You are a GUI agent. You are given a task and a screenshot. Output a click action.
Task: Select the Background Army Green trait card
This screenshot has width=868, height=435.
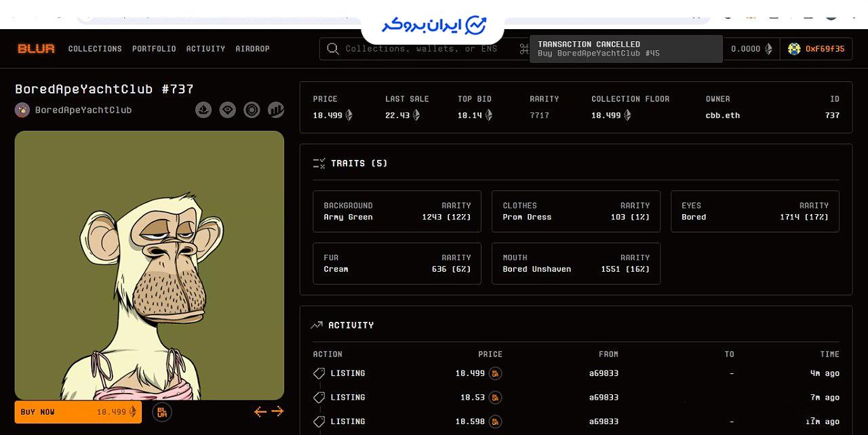point(397,211)
